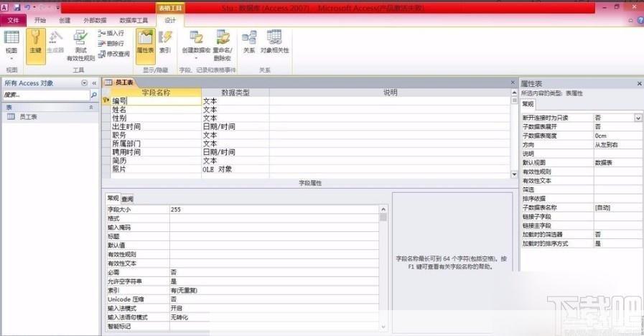The image size is (644, 336).
Task: Collapse the ribbon with the caret icon
Action: click(x=631, y=20)
